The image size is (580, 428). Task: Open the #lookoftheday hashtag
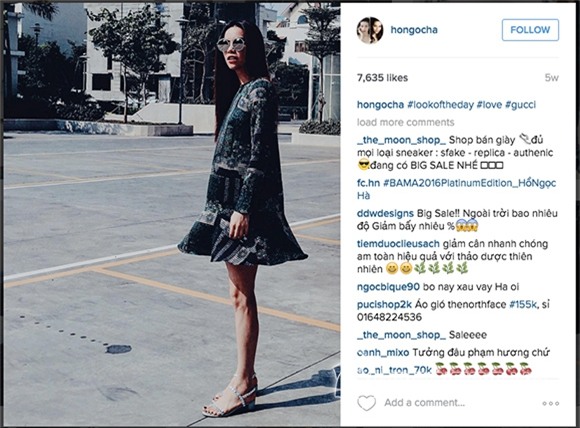point(440,105)
